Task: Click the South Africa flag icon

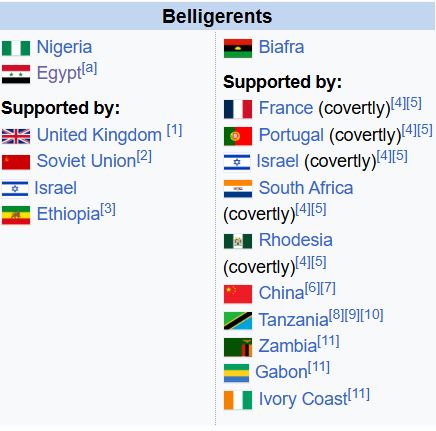Action: 238,189
